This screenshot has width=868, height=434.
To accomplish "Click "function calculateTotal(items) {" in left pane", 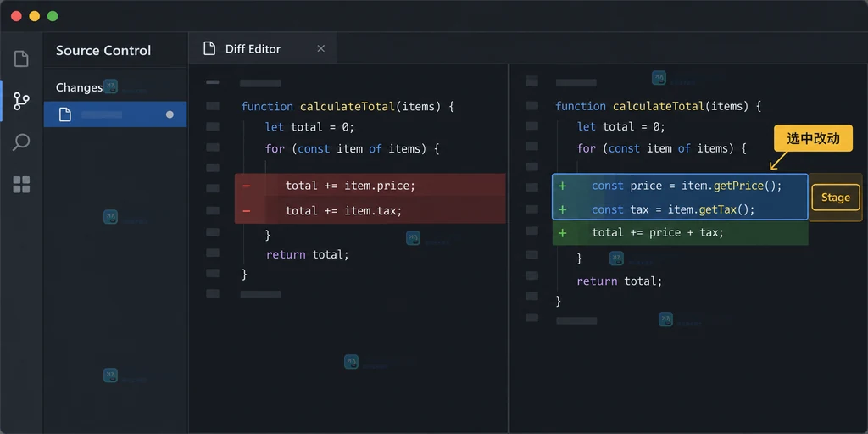I will 348,106.
